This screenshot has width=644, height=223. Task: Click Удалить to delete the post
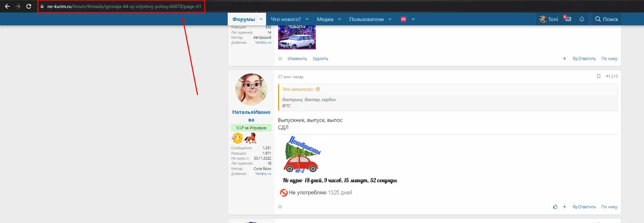(320, 59)
